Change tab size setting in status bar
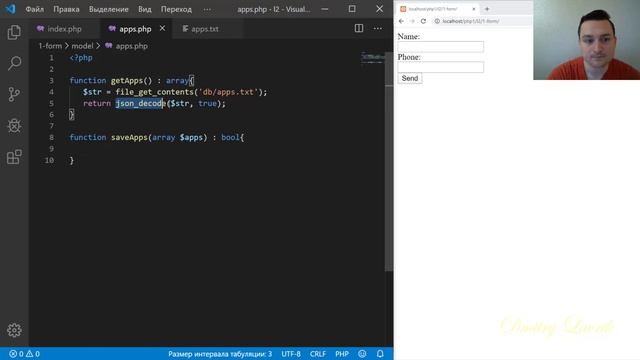The width and height of the screenshot is (640, 360). tap(220, 354)
